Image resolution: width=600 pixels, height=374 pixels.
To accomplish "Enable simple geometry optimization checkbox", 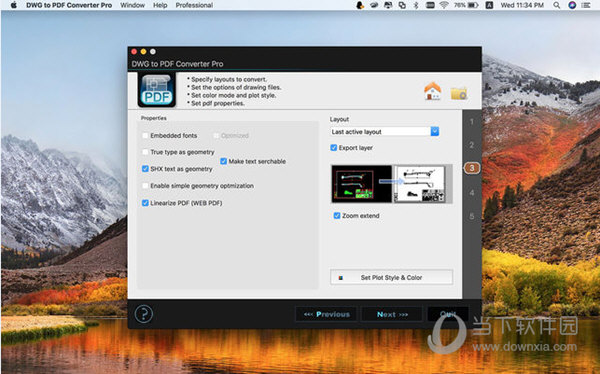I will (145, 186).
